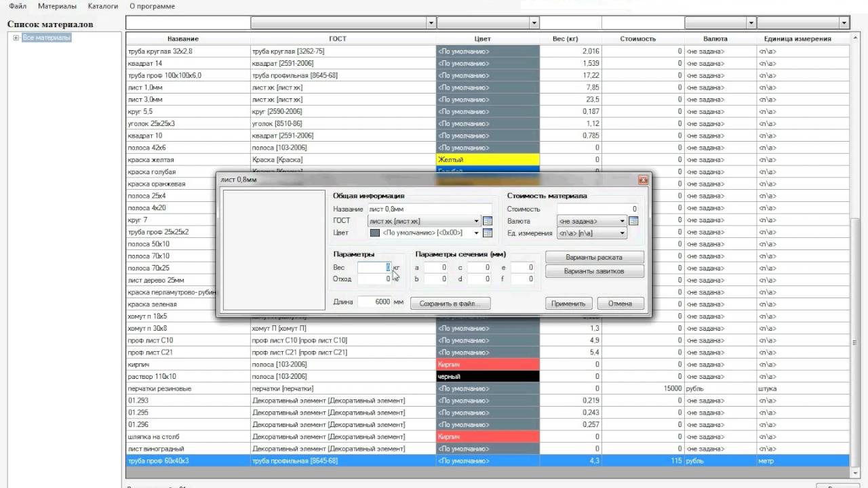Click the Варианты завитков button
Image resolution: width=868 pixels, height=488 pixels.
pyautogui.click(x=593, y=271)
